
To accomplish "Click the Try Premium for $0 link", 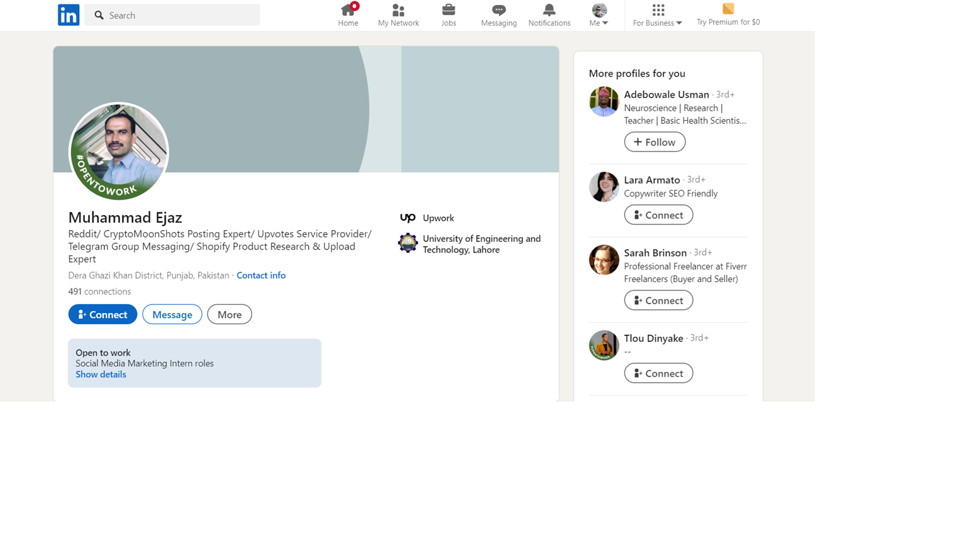I will [x=728, y=22].
